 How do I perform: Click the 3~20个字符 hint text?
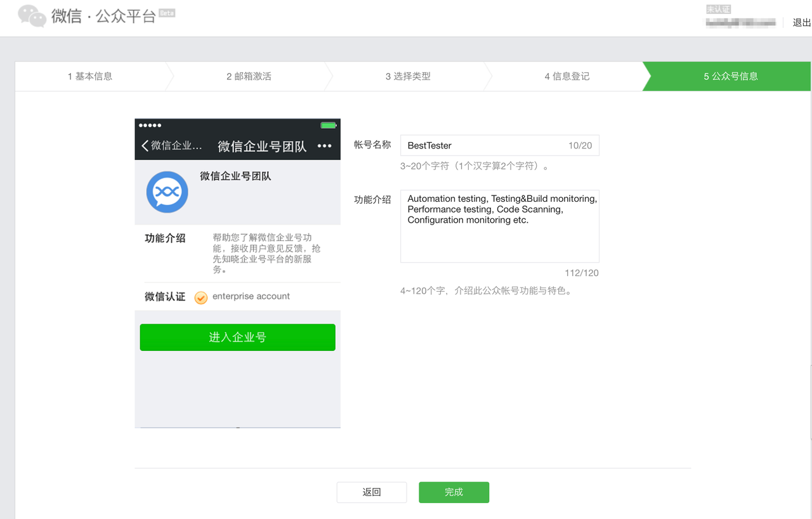coord(475,166)
